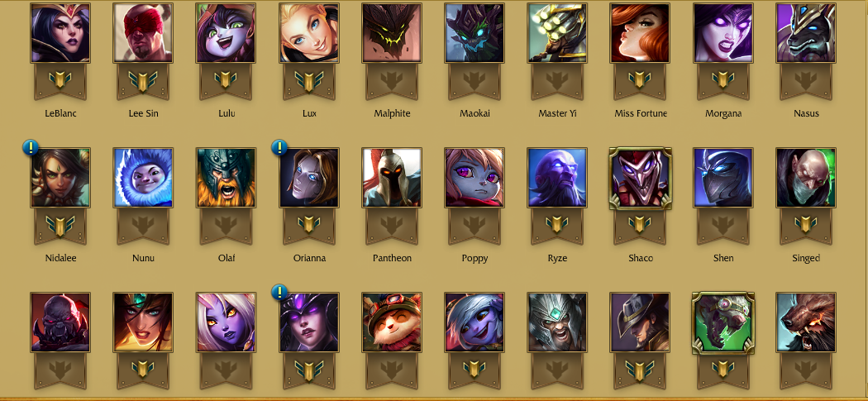The width and height of the screenshot is (868, 401).
Task: Click the mastery emblem under Ryze
Action: (557, 225)
